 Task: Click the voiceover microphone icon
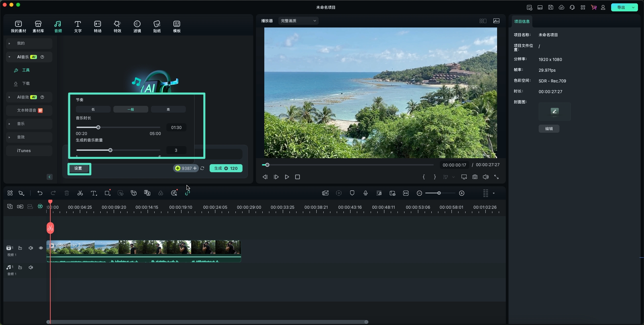coord(366,193)
